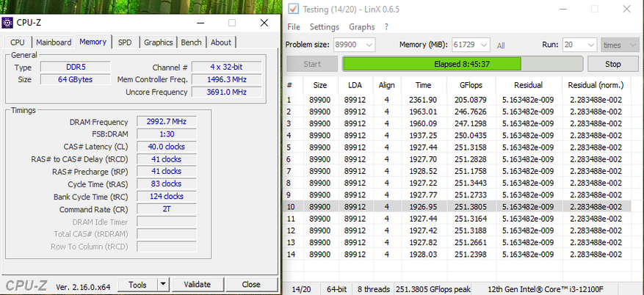Image resolution: width=644 pixels, height=295 pixels.
Task: Click the 251.3805 GFlops peak status entry
Action: (433, 289)
